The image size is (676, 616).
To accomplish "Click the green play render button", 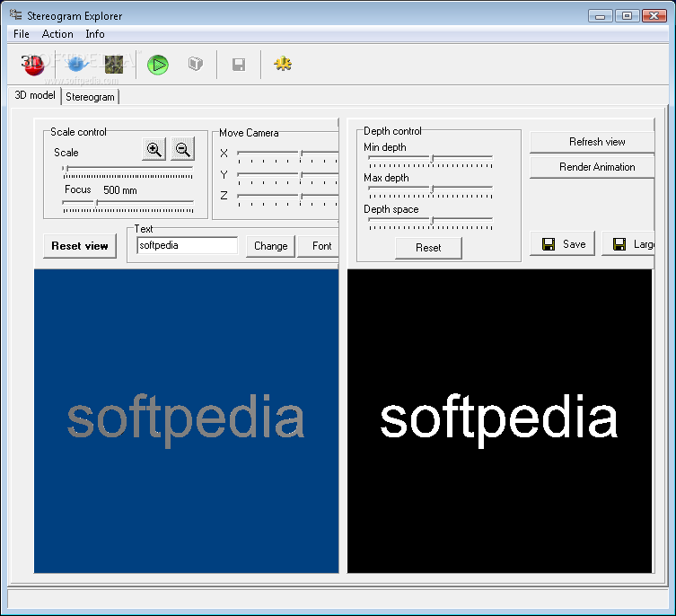I will coord(158,65).
